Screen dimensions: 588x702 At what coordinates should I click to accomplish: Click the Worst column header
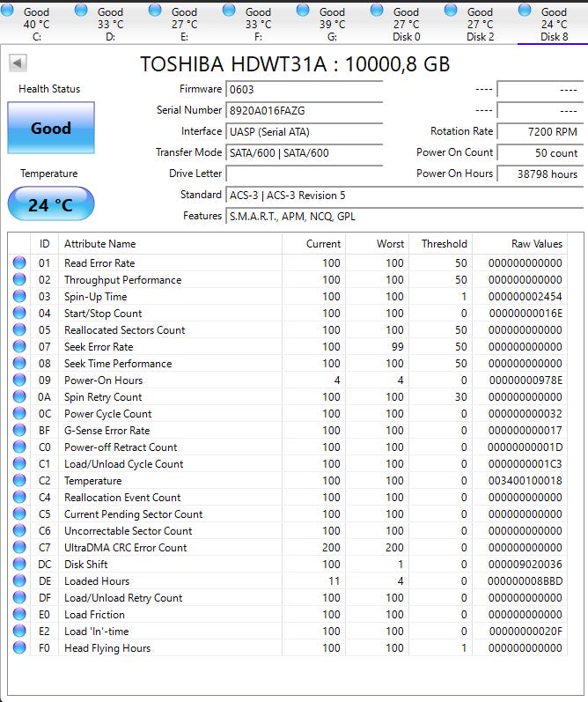pos(378,244)
